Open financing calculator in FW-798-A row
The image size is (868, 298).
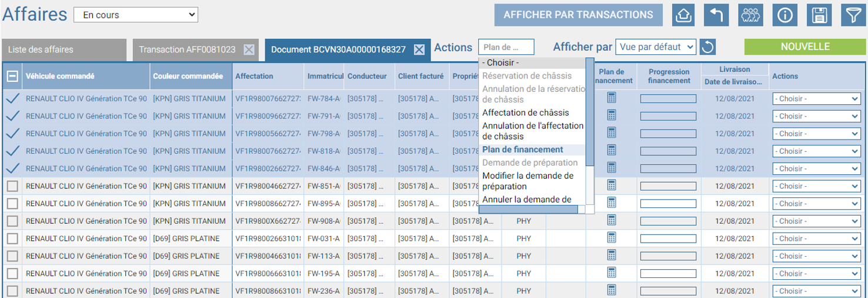coord(612,133)
